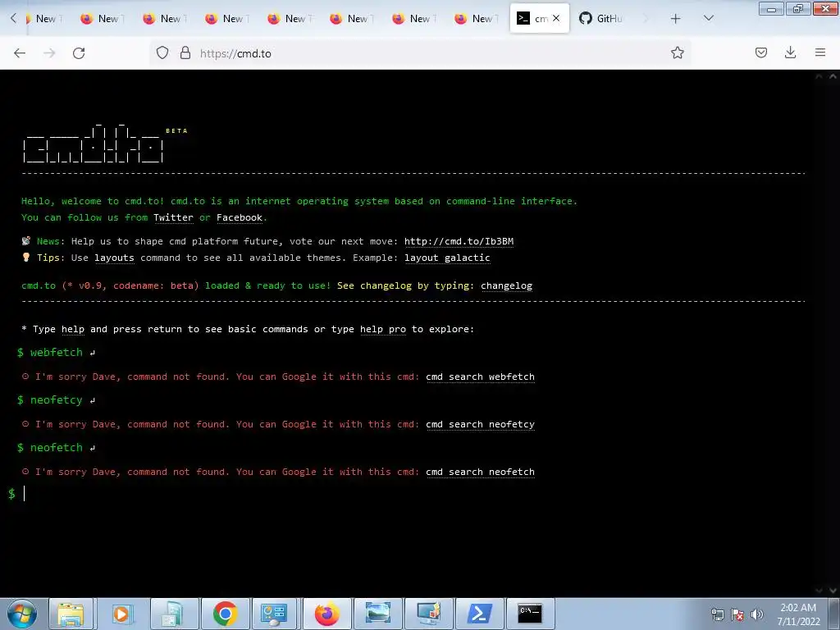
Task: Click the page scrollbar down arrow
Action: tap(833, 590)
